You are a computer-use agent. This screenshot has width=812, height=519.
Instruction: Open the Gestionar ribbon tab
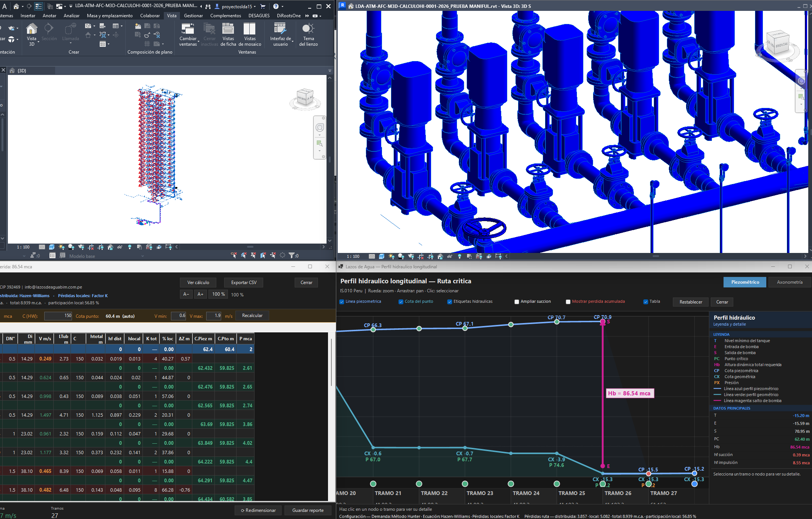coord(193,16)
